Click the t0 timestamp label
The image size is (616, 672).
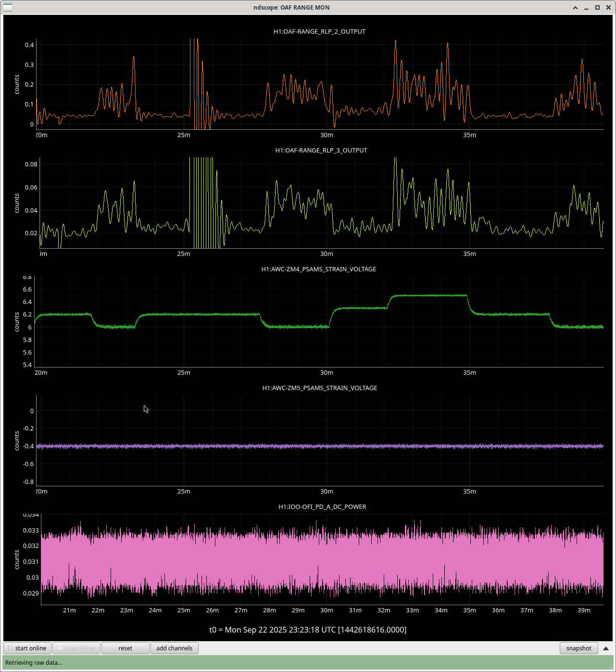[308, 630]
